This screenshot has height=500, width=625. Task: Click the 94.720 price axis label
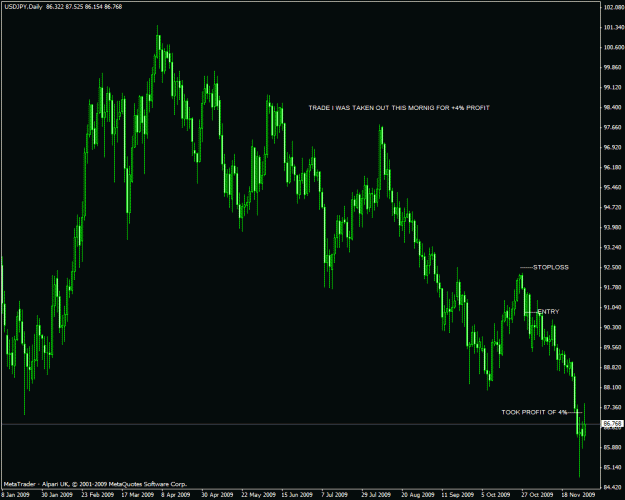click(x=613, y=207)
